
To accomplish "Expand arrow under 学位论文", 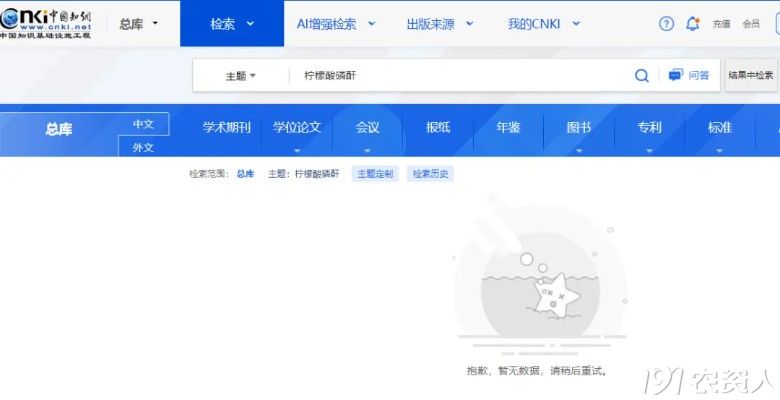I will (x=297, y=150).
